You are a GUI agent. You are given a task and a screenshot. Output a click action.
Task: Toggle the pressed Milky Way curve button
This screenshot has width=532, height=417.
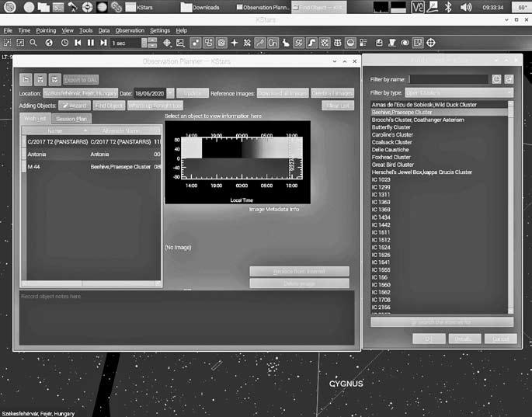tap(311, 43)
